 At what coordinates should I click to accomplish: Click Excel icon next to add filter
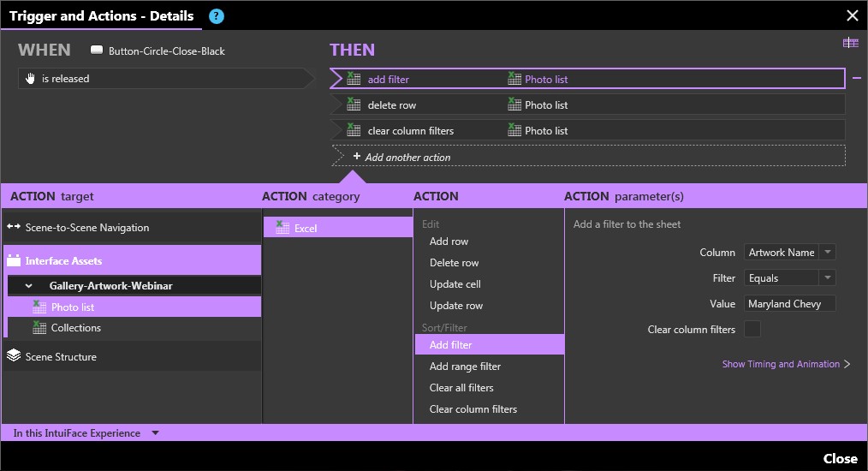click(354, 79)
